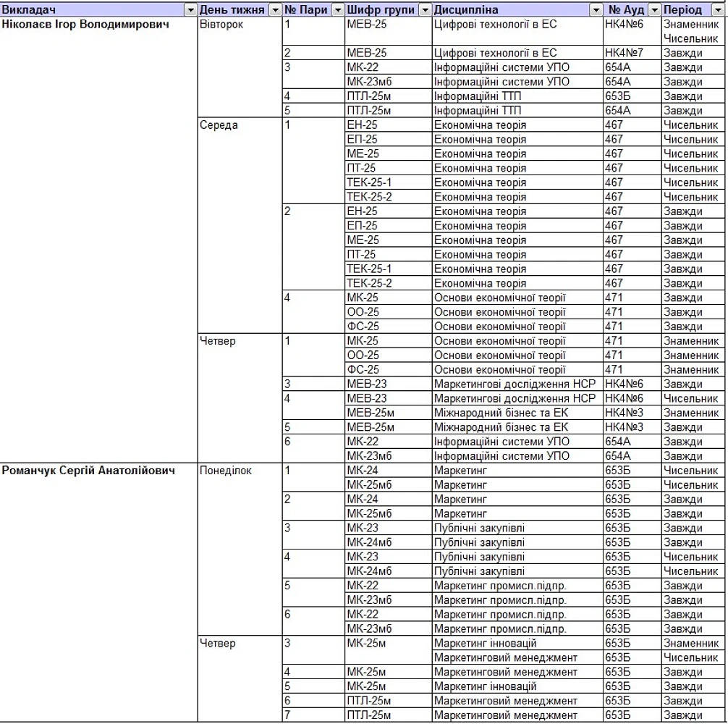Select the pair number 7 cell
The image size is (728, 724).
click(x=287, y=715)
